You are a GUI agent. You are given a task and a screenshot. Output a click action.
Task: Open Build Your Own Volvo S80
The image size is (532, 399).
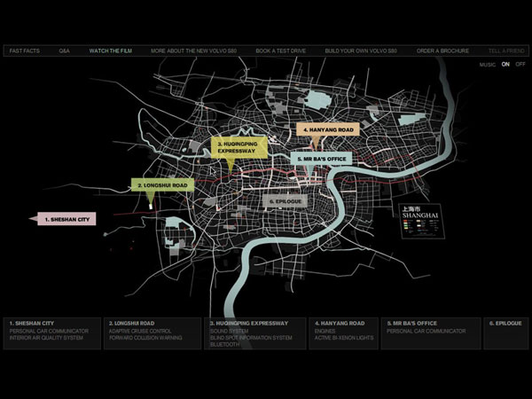[x=361, y=51]
